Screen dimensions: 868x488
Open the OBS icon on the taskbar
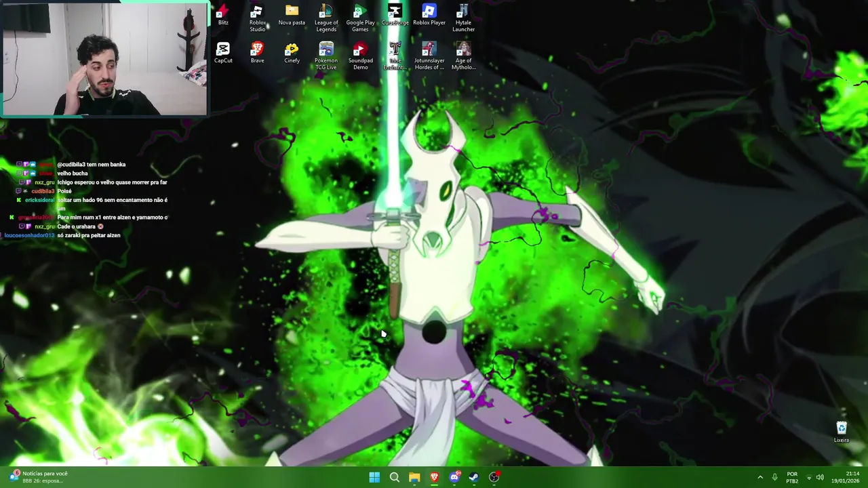(494, 477)
